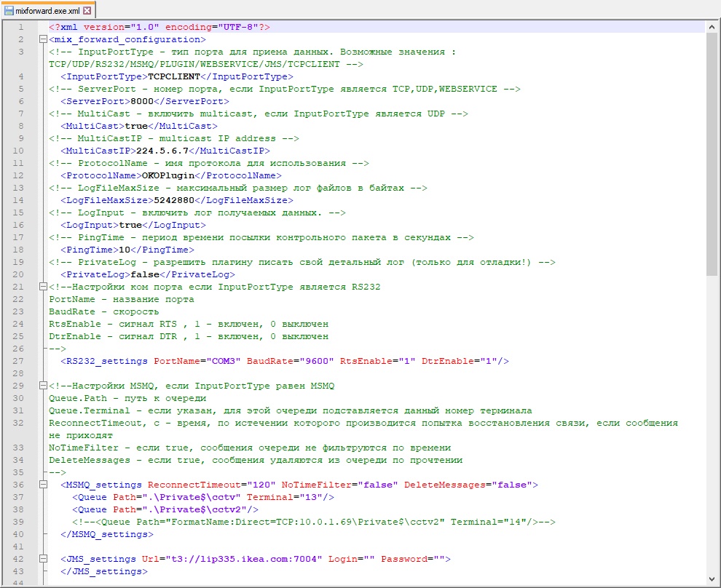Collapse the MSMQ comment block at line 29
This screenshot has height=588, width=721.
click(43, 386)
